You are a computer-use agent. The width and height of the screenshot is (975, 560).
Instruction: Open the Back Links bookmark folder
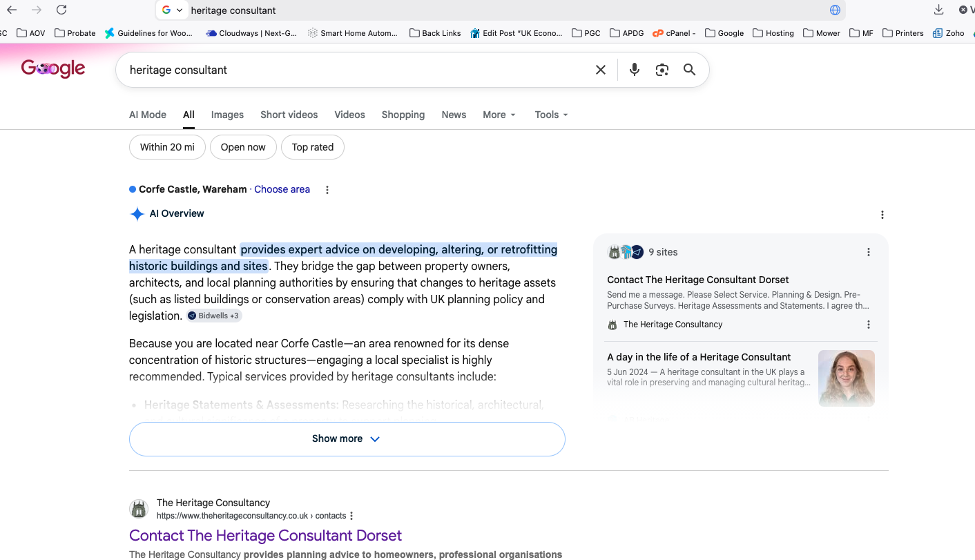click(435, 33)
